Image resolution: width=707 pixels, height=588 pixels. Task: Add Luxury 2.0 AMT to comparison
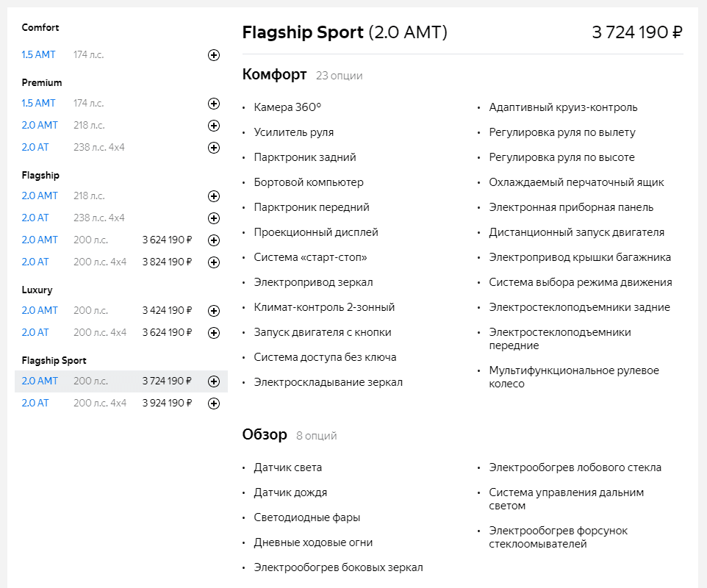[214, 311]
